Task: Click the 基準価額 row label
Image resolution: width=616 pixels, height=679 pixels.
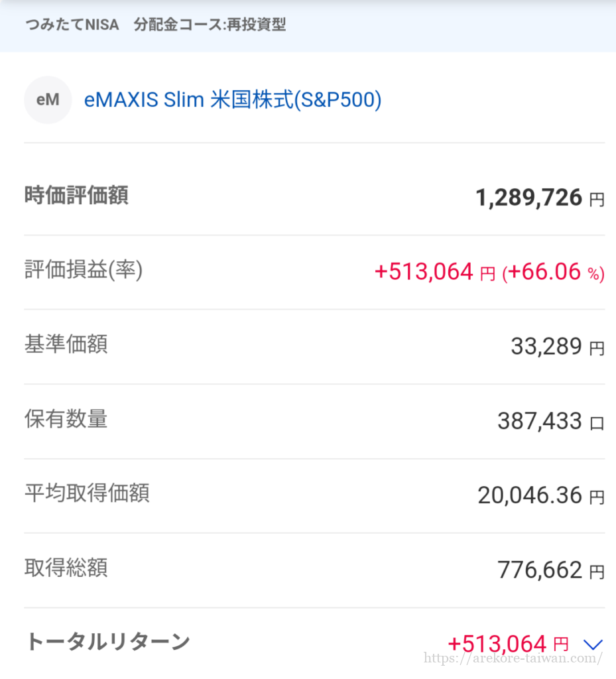Action: click(x=66, y=345)
